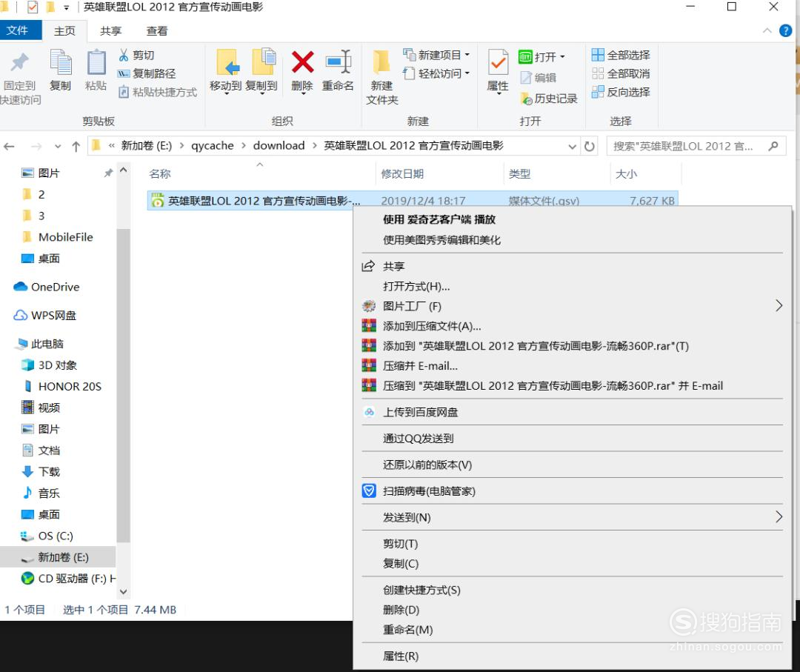Switch to the View ribbon tab

point(157,31)
